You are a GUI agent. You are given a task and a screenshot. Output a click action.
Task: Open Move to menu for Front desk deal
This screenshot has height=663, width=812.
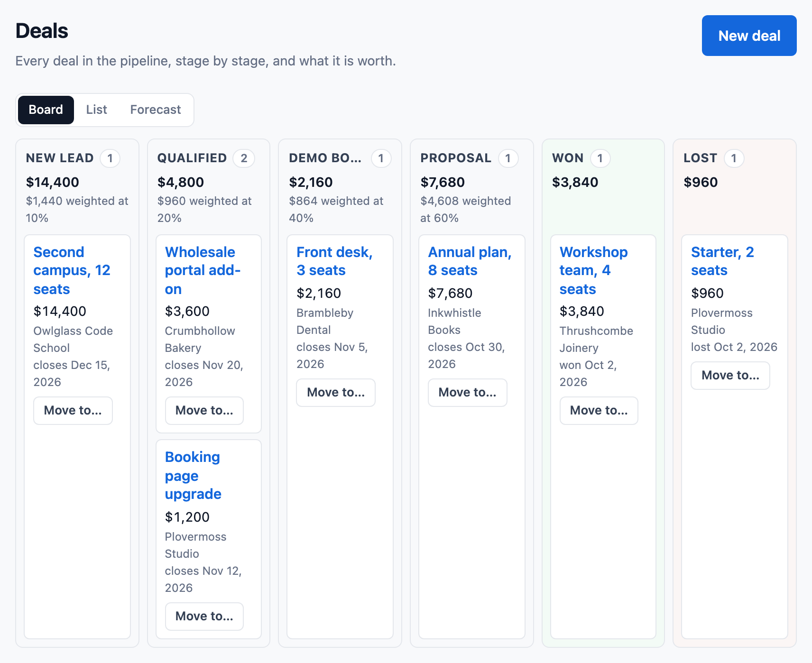(x=336, y=393)
